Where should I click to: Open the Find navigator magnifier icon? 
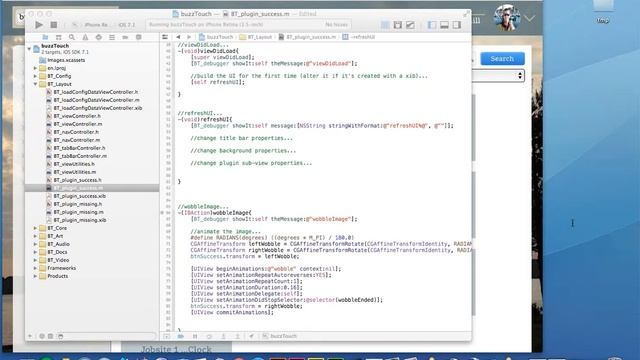(72, 37)
